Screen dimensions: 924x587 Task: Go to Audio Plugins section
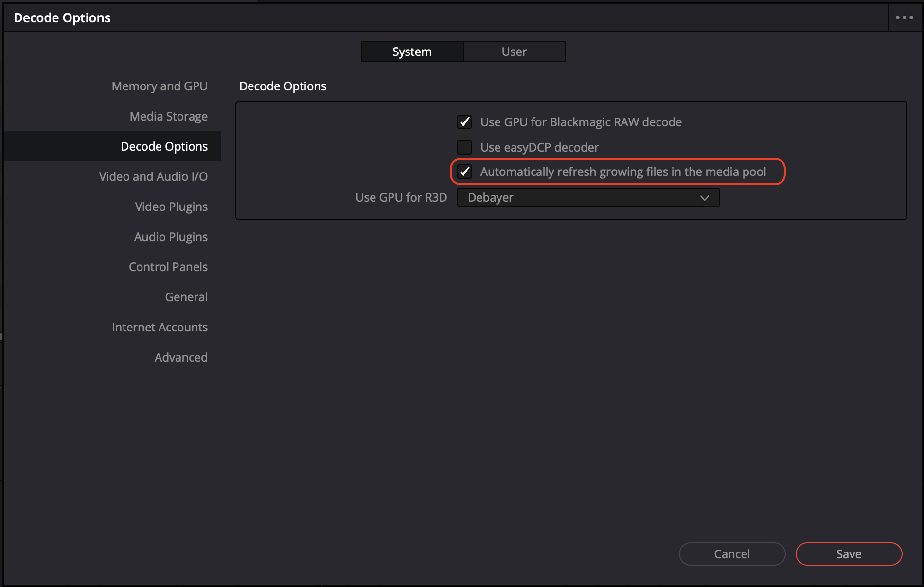click(x=171, y=237)
